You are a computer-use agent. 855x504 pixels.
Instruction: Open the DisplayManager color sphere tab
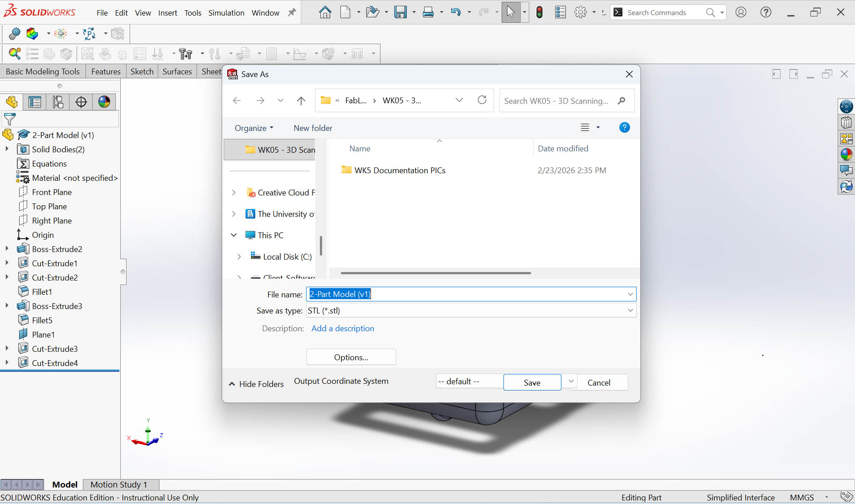[x=104, y=102]
